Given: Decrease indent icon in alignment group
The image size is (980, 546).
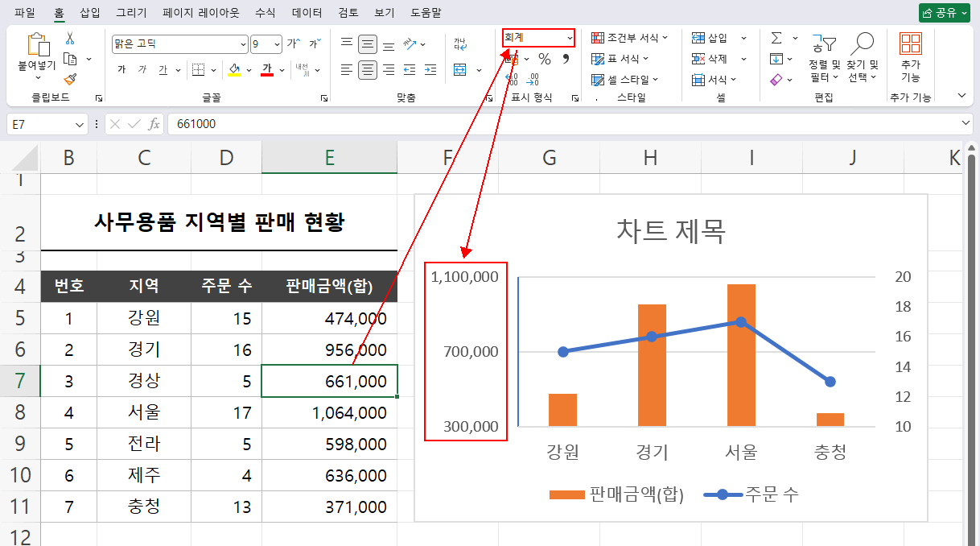Looking at the screenshot, I should point(410,70).
